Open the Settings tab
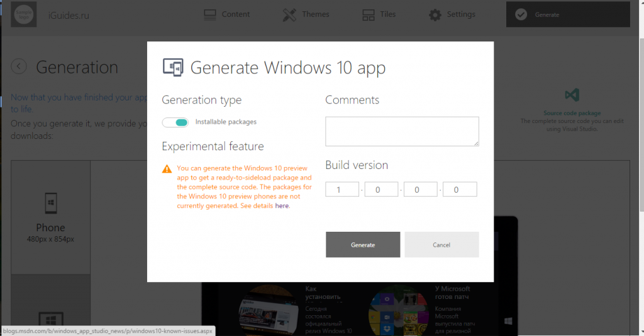 pos(453,14)
